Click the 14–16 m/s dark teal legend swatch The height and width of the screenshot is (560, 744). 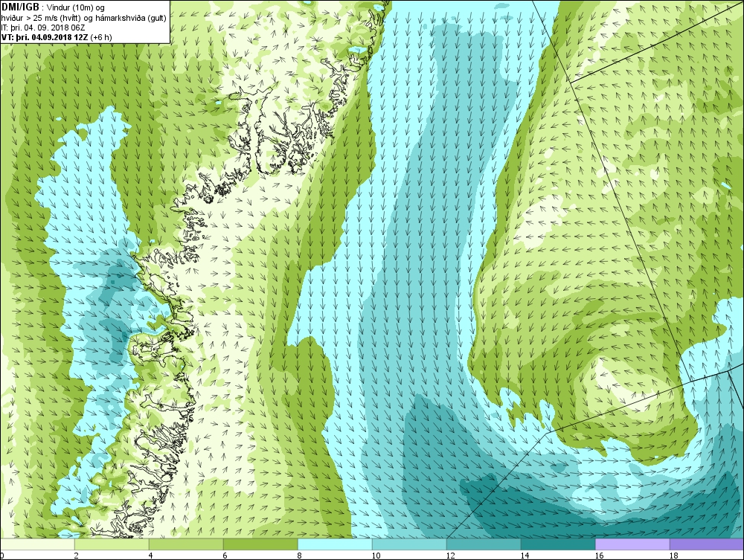pos(558,544)
